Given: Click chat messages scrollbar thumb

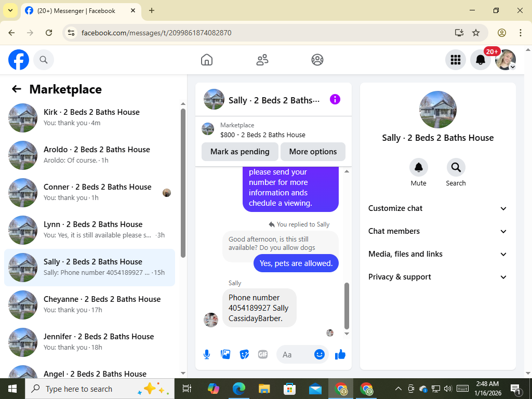Looking at the screenshot, I should (347, 306).
